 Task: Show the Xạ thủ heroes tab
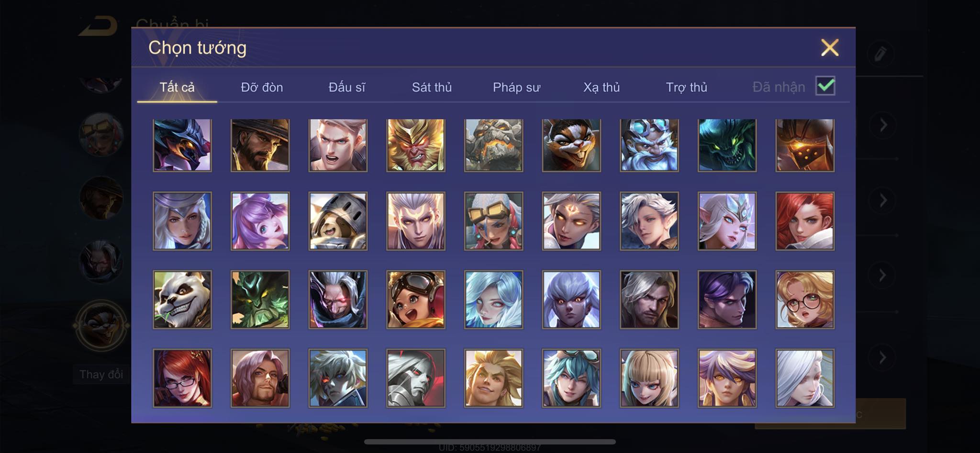coord(601,87)
